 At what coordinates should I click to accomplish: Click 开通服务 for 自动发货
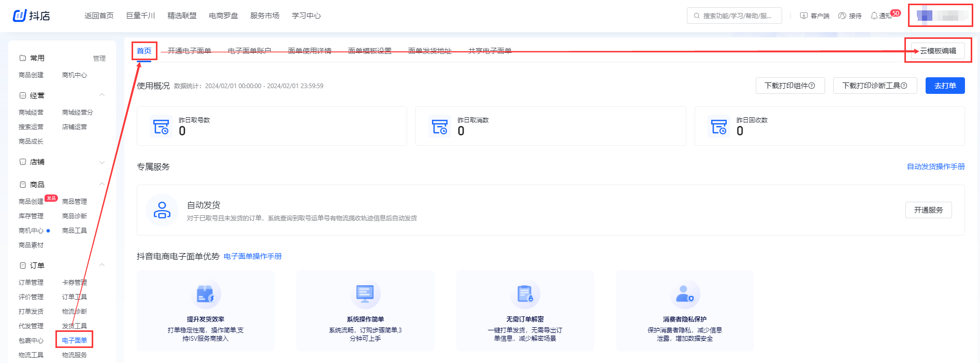pyautogui.click(x=928, y=210)
